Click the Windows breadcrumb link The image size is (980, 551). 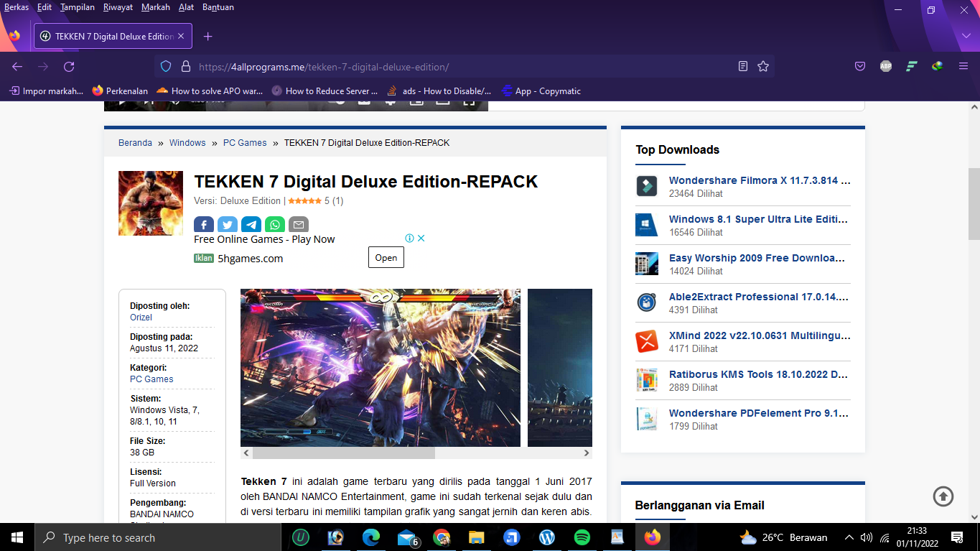tap(187, 142)
